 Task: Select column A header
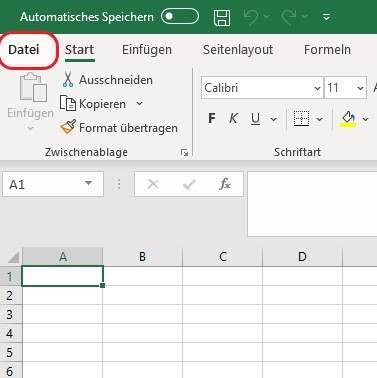coord(63,257)
